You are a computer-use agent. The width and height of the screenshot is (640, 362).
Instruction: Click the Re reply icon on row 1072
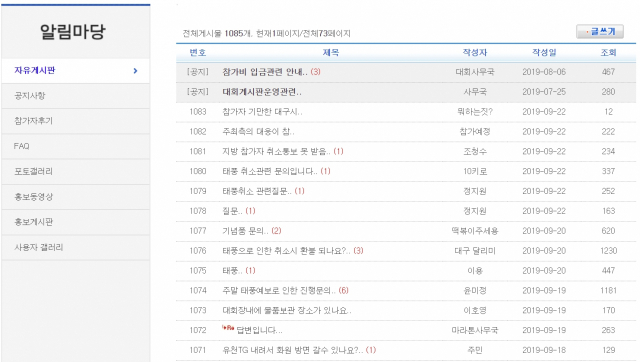[x=228, y=328]
